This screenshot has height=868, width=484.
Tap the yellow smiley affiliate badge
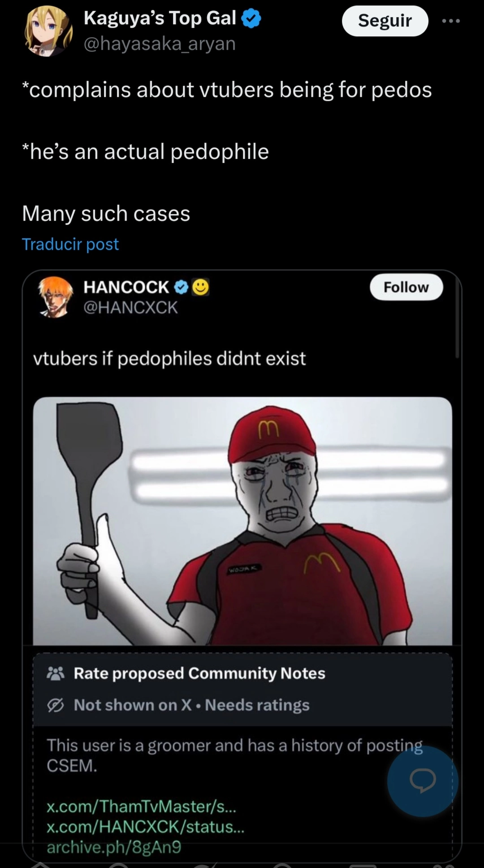point(201,287)
